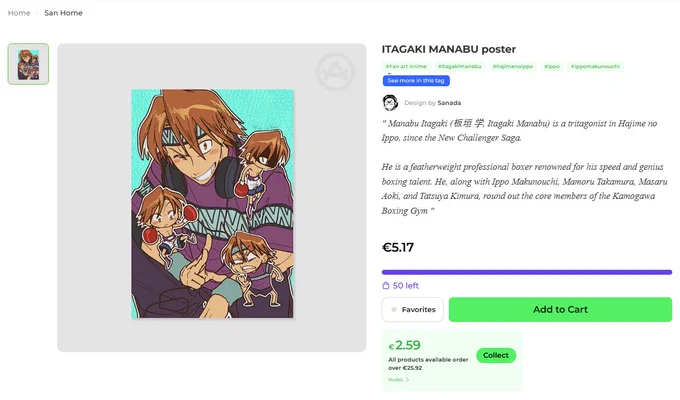Click the stock bag icon beside 50 left
680x400 pixels.
point(386,285)
